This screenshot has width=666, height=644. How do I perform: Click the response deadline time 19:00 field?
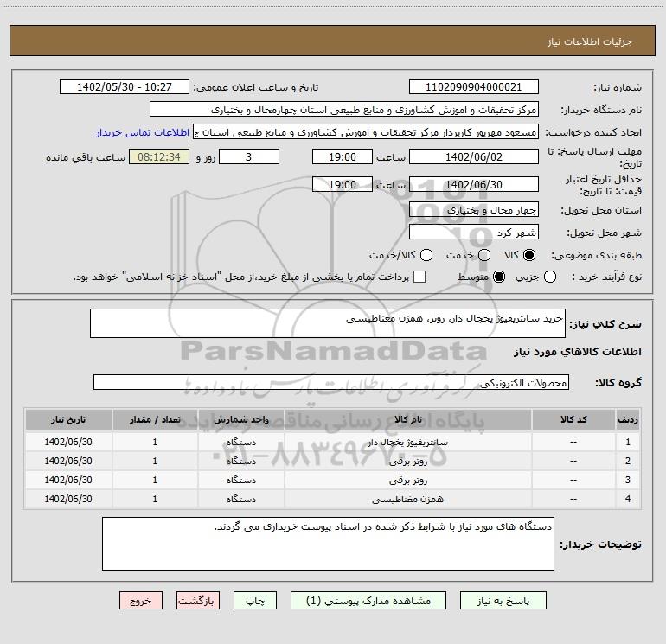[343, 156]
